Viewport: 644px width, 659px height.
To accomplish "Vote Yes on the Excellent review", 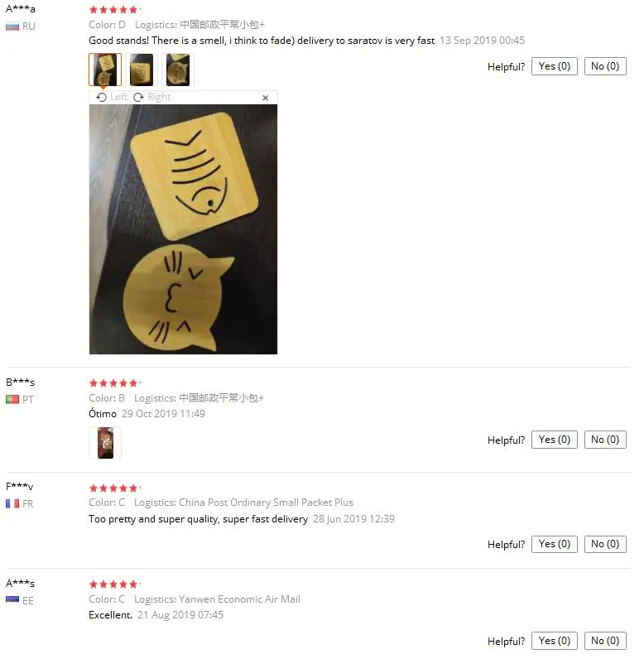I will click(x=554, y=641).
